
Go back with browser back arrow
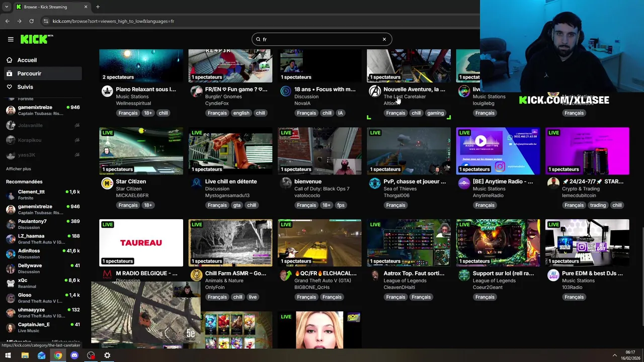pos(7,21)
